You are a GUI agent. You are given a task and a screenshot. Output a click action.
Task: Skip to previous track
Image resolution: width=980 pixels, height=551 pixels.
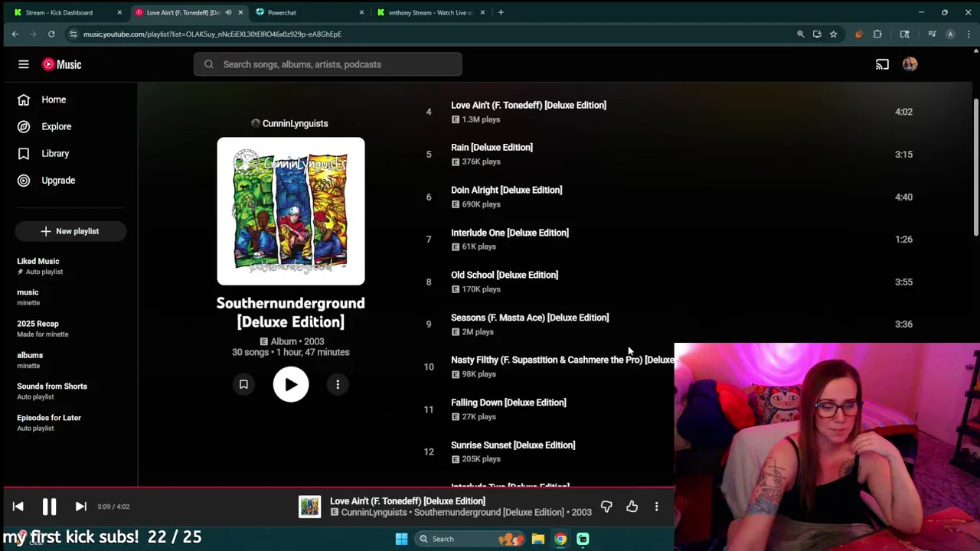coord(18,507)
